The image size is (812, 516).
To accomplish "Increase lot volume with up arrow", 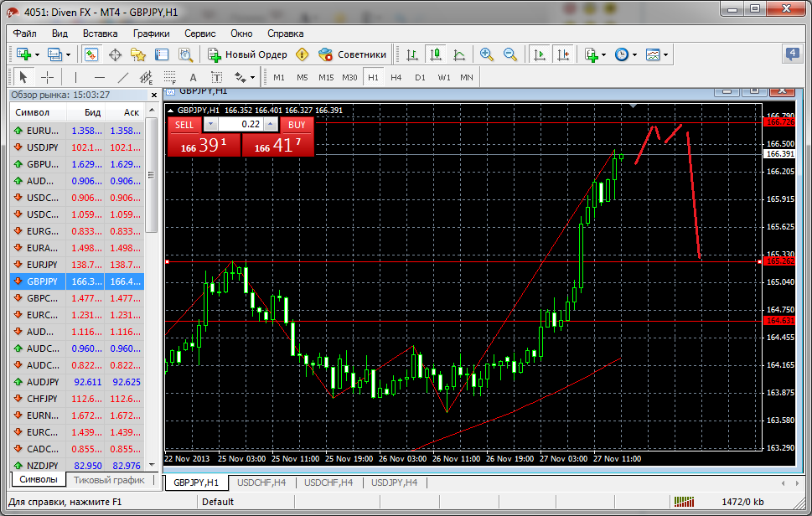I will pos(271,124).
